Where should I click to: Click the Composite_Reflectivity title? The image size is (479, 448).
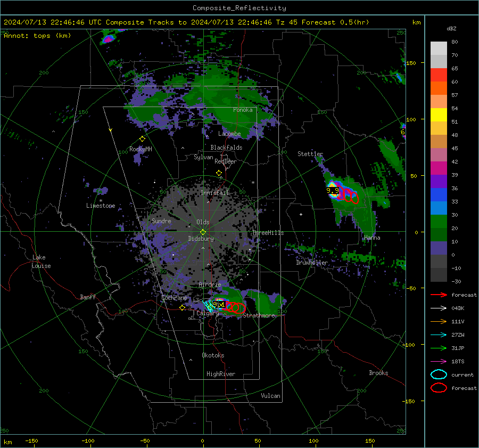pos(239,8)
